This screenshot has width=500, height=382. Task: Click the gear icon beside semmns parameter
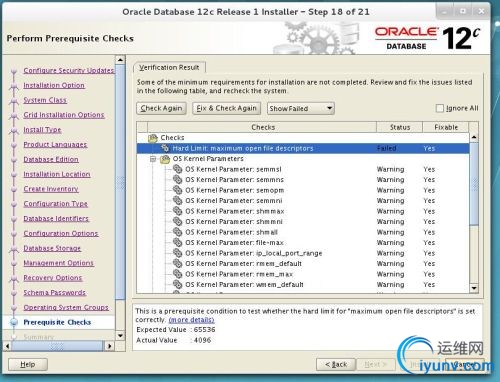177,179
